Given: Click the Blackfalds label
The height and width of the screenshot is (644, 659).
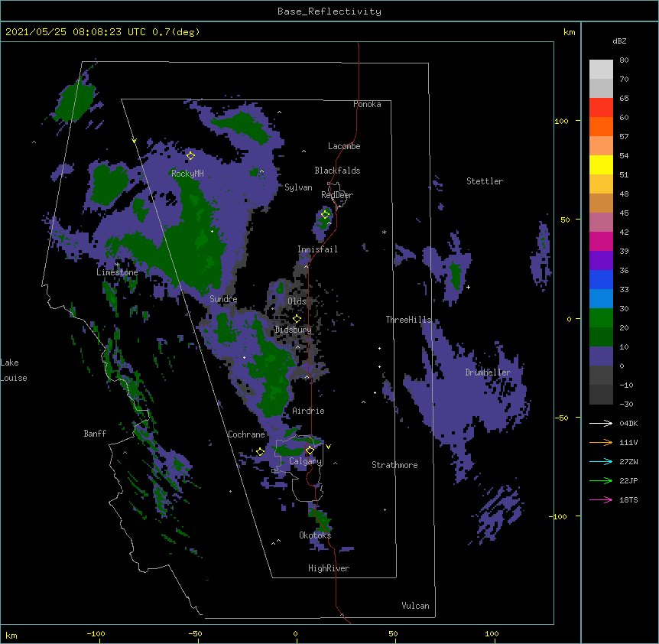Looking at the screenshot, I should coord(337,171).
